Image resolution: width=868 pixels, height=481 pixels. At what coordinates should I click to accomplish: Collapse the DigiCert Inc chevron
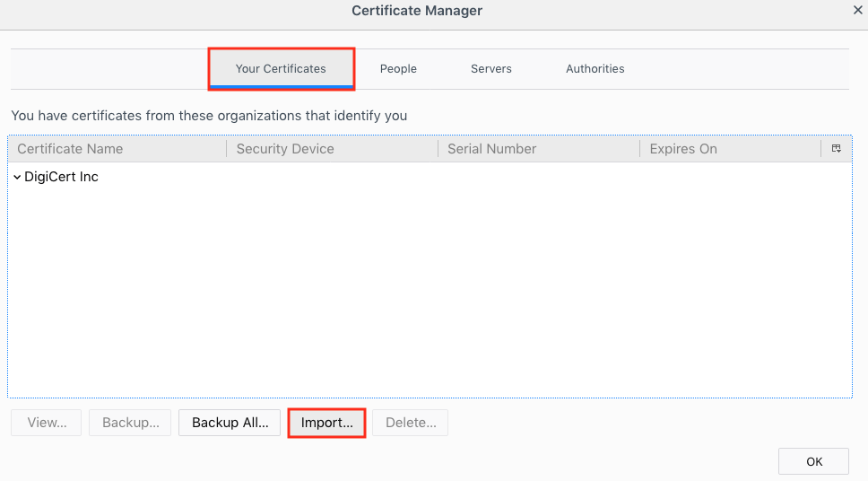[17, 178]
